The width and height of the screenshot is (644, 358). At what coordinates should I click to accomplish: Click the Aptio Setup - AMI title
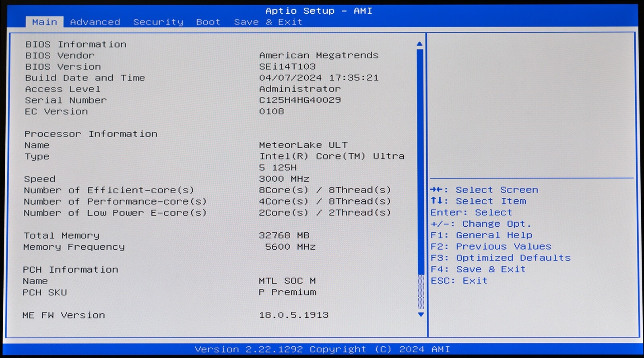tap(319, 11)
